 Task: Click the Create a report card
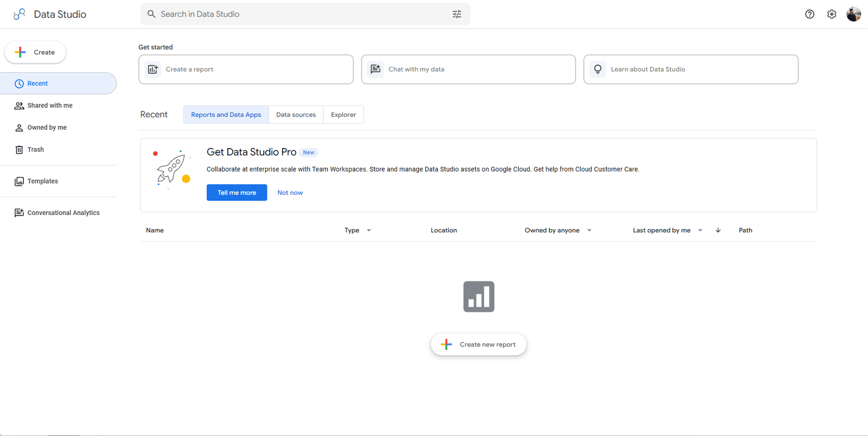(246, 69)
